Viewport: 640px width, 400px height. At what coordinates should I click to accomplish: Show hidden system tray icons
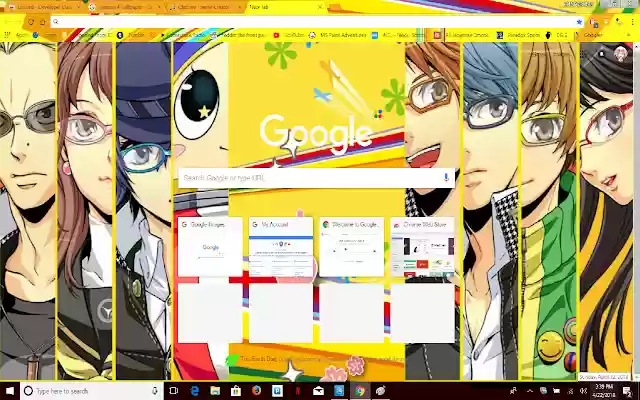click(529, 391)
